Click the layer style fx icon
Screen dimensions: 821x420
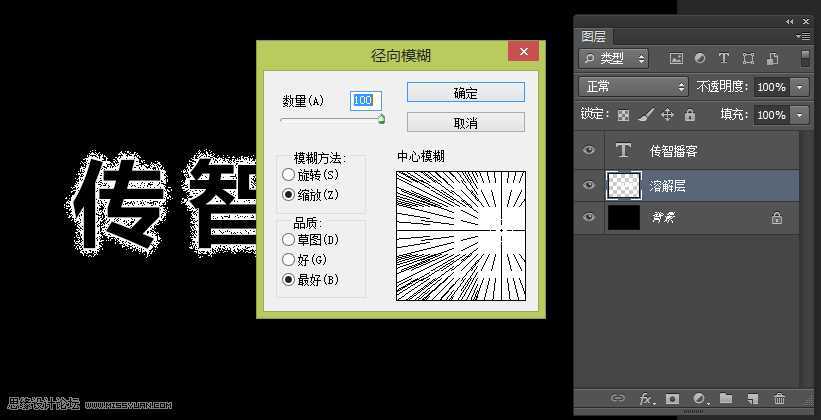point(646,398)
